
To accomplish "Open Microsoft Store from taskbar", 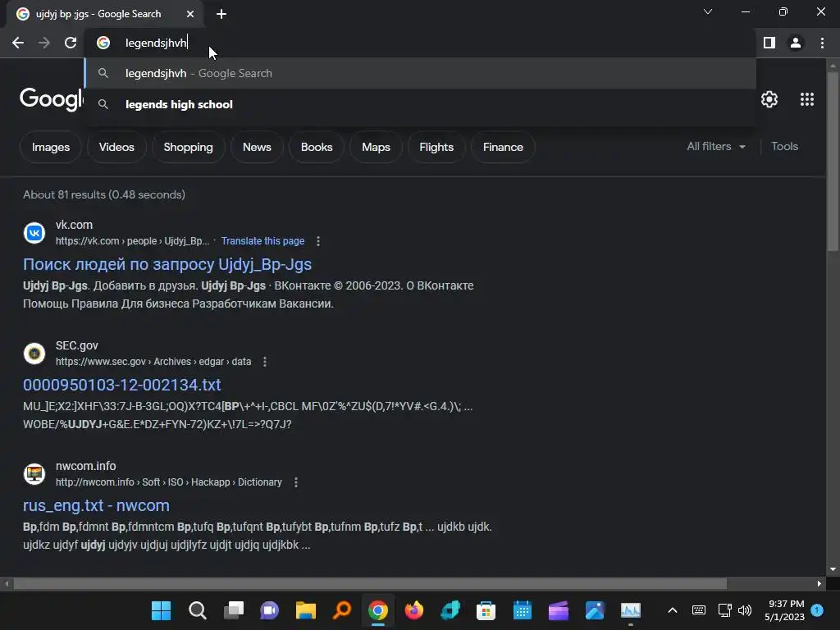I will [x=486, y=610].
